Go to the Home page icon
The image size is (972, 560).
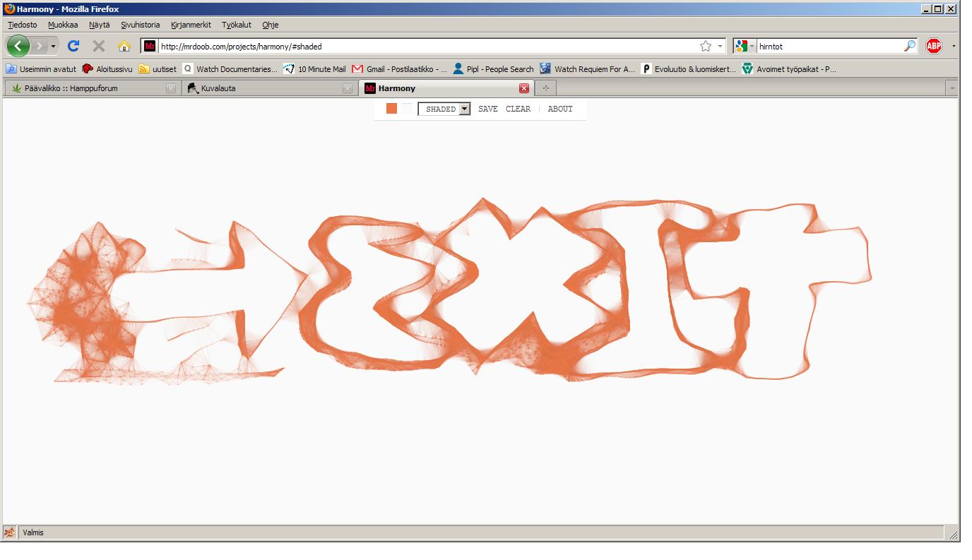click(x=124, y=47)
